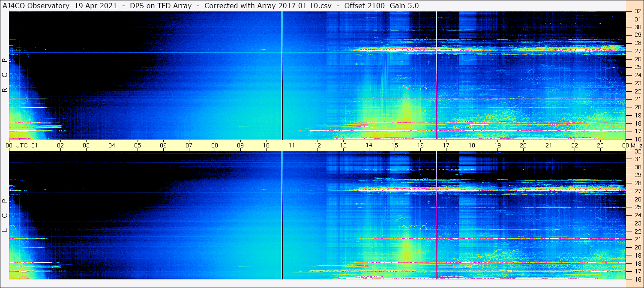
Task: Click the 10 hour tick label
Action: (x=266, y=146)
